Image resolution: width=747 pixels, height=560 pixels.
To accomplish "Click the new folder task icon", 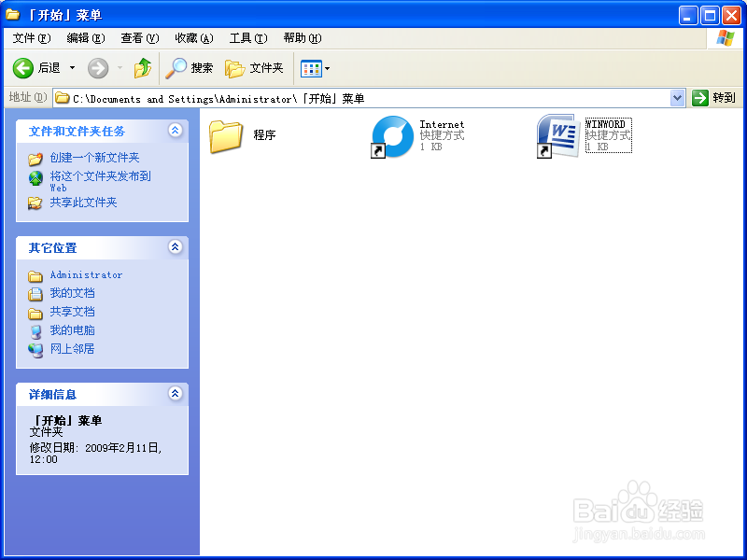I will [35, 159].
